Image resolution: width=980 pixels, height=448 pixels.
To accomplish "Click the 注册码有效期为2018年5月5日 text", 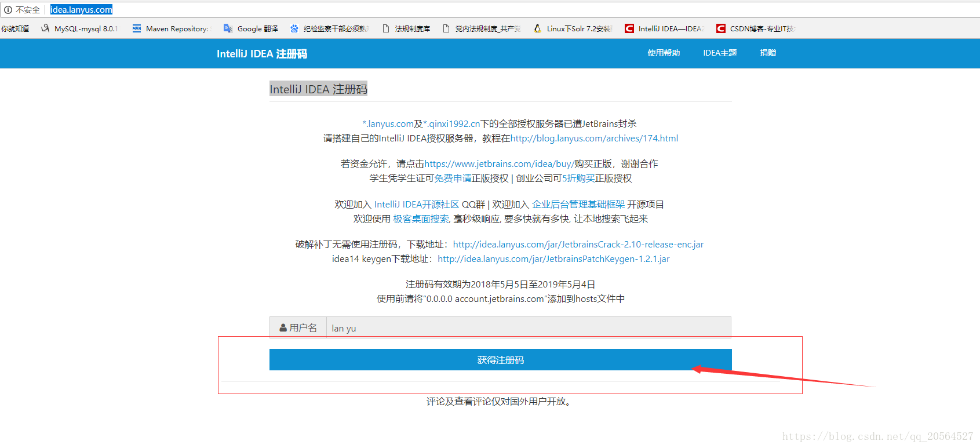I will point(501,284).
